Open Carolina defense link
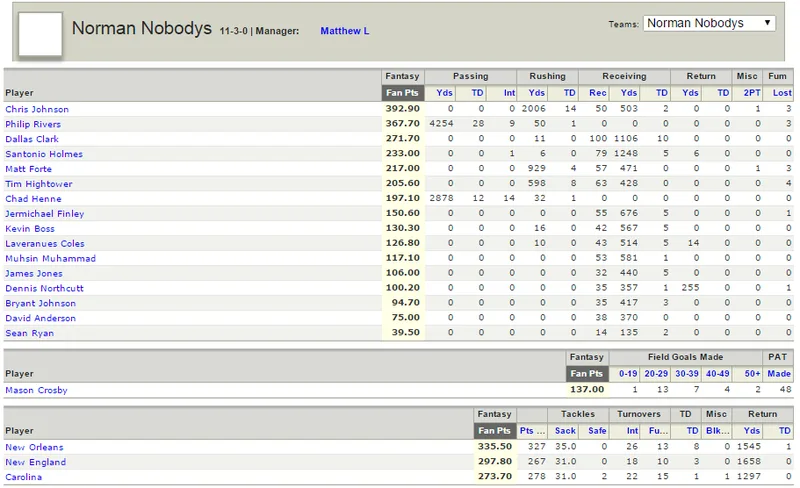Image resolution: width=800 pixels, height=488 pixels. pos(23,477)
